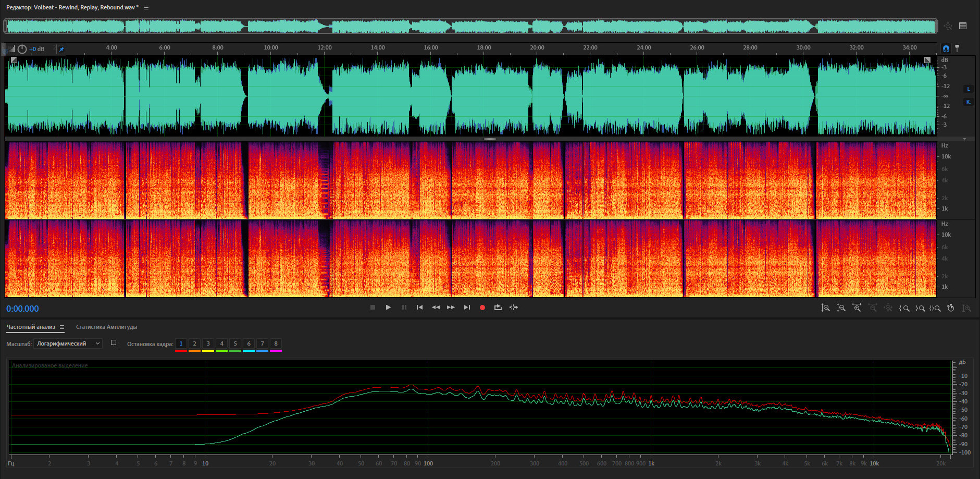980x479 pixels.
Task: Switch to the Частотный анализ tab
Action: pos(31,327)
